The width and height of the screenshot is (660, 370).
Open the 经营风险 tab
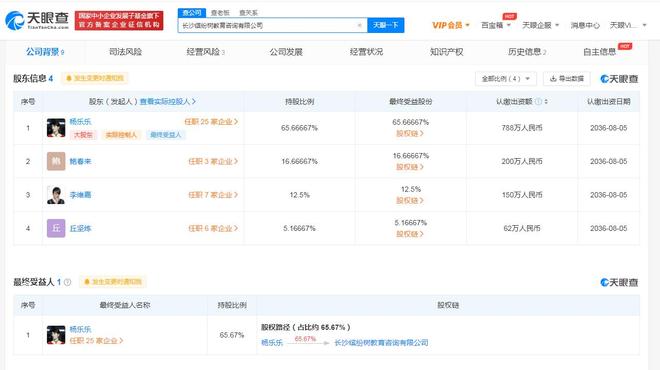[x=205, y=52]
